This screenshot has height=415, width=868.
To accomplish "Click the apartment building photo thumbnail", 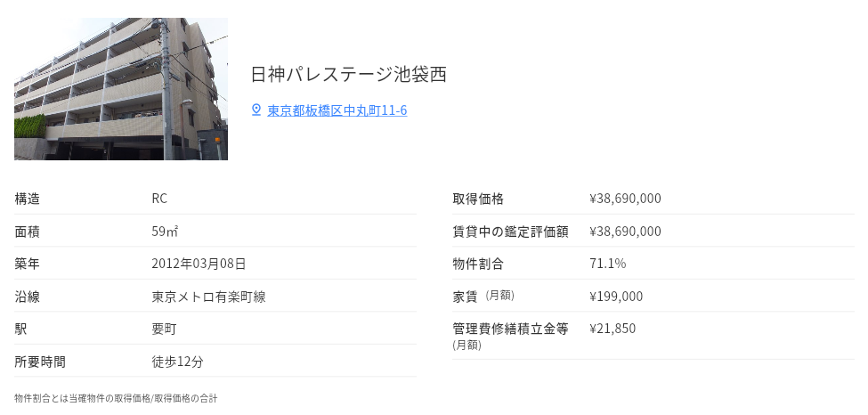I will click(x=121, y=89).
